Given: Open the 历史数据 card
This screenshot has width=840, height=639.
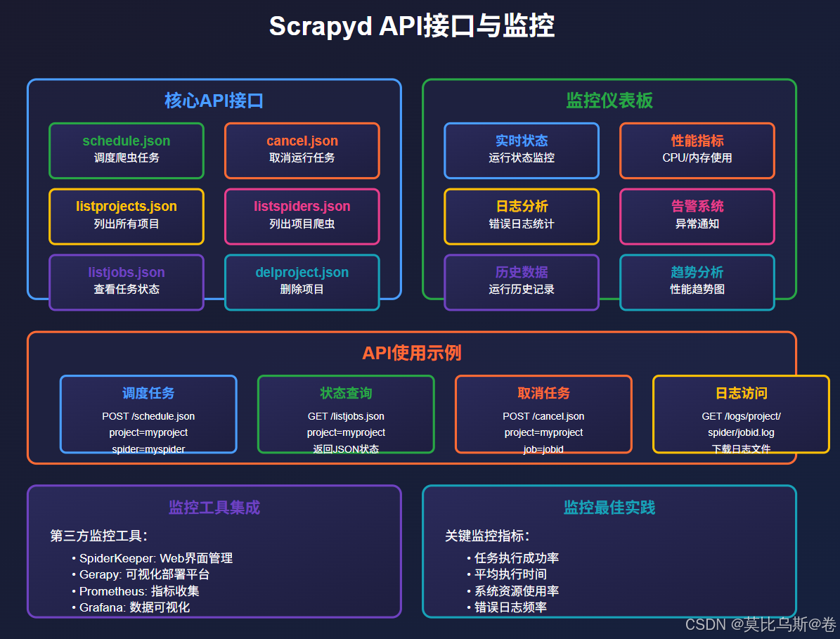Looking at the screenshot, I should click(522, 283).
